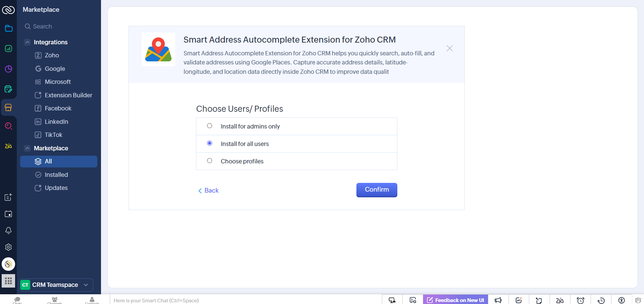This screenshot has width=644, height=304.
Task: Open the recent history icon in bottom bar
Action: tap(601, 300)
